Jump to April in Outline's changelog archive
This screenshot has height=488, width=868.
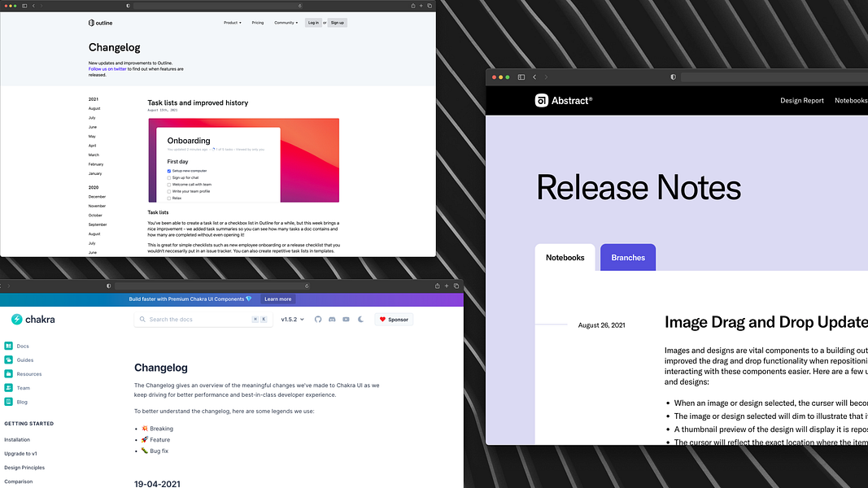93,146
